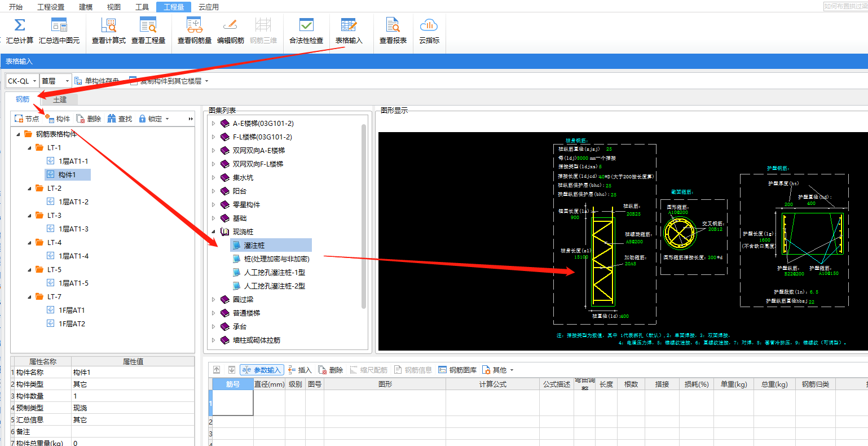The height and width of the screenshot is (446, 868).
Task: Add a 节点 node
Action: point(27,119)
